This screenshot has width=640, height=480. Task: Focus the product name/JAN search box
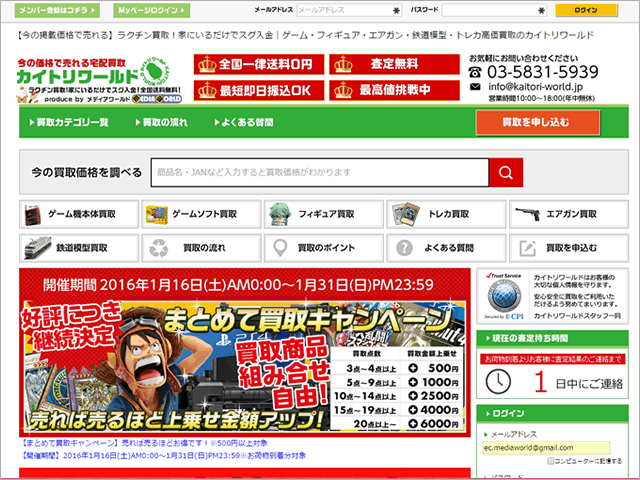click(x=320, y=173)
